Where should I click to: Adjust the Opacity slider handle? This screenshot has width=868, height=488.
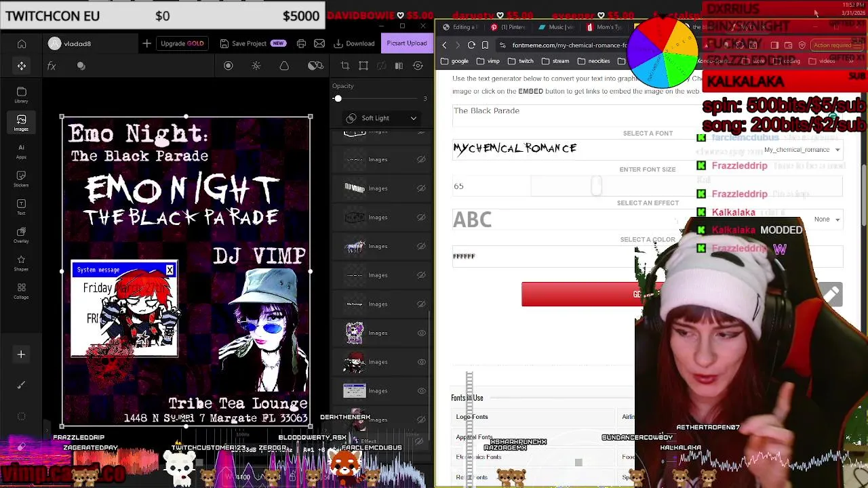point(338,99)
